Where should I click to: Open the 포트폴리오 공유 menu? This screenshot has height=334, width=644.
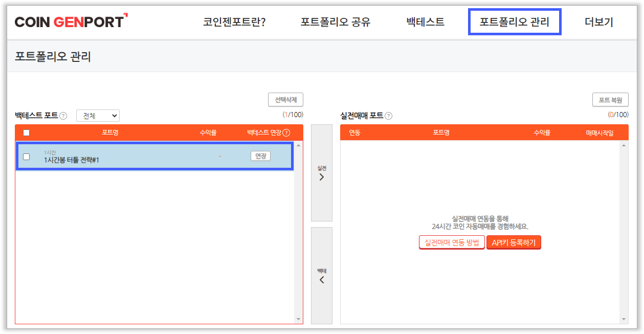(335, 22)
